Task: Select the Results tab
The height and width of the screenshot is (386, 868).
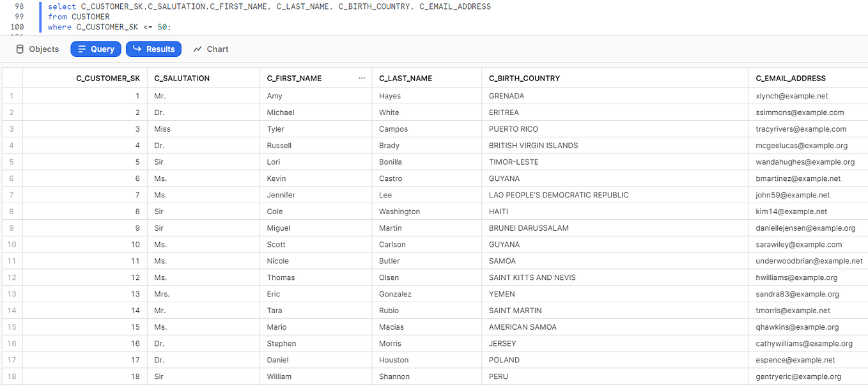Action: (153, 49)
